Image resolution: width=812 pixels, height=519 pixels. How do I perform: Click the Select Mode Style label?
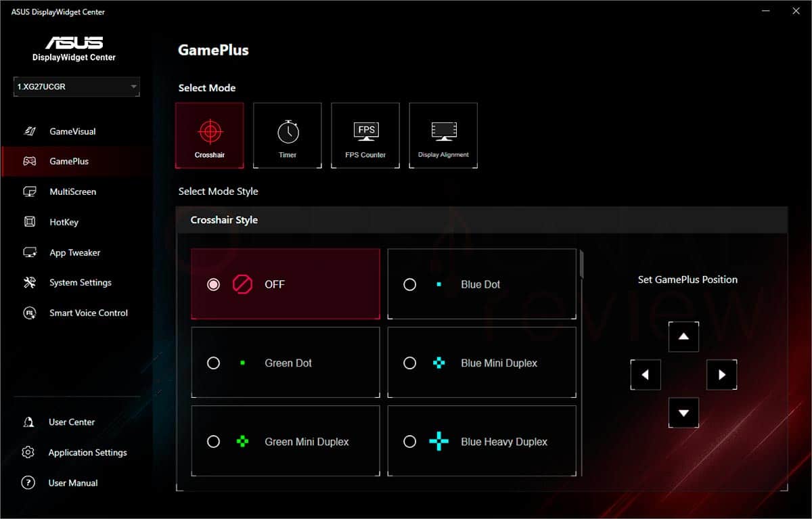(x=218, y=191)
